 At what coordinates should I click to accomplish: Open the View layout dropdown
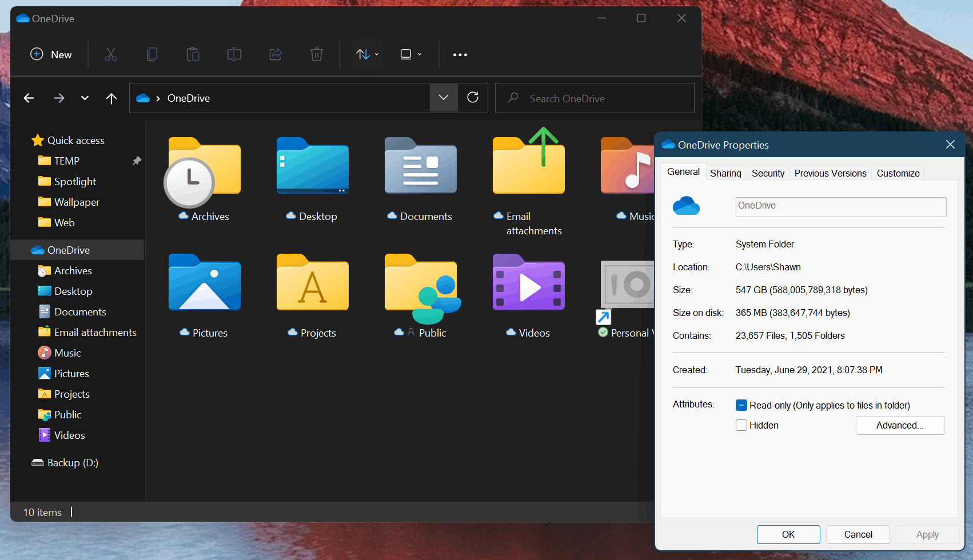[411, 54]
